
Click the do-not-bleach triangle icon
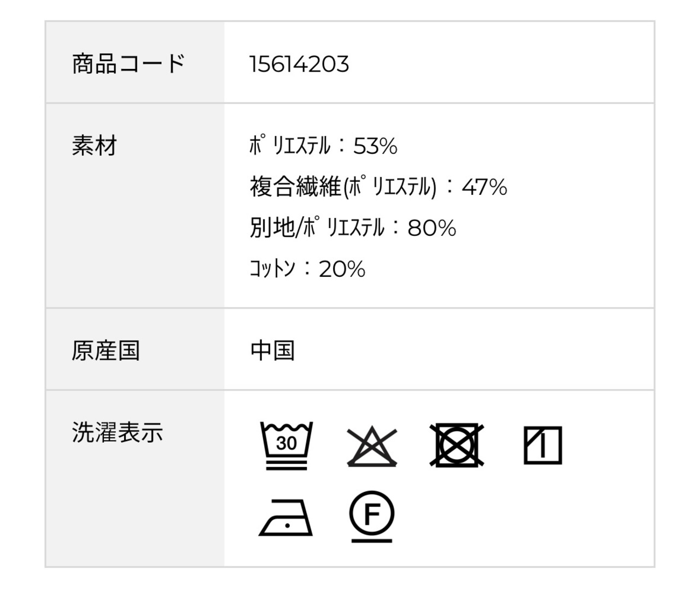372,445
